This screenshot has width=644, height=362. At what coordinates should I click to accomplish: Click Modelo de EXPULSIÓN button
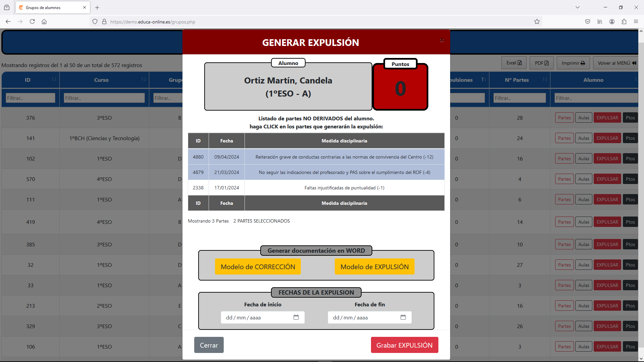pyautogui.click(x=374, y=267)
